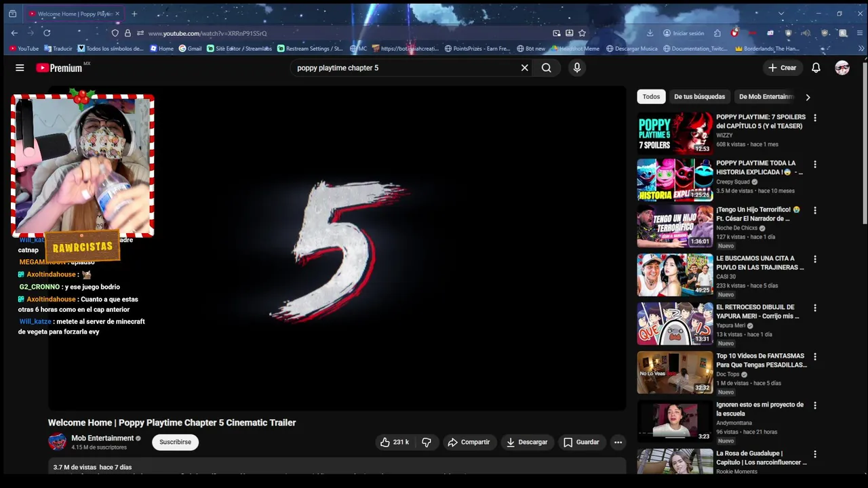The image size is (868, 488).
Task: Open a new browser tab
Action: click(x=134, y=14)
